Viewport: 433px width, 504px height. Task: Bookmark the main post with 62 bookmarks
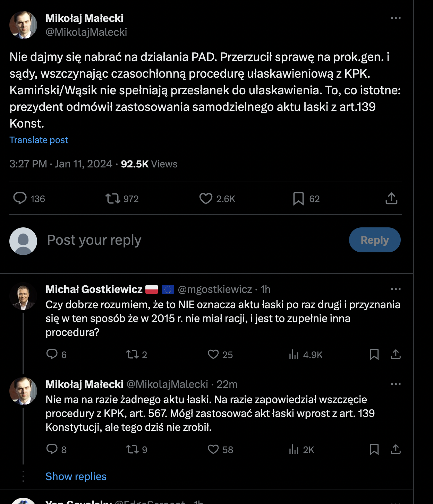pos(298,199)
